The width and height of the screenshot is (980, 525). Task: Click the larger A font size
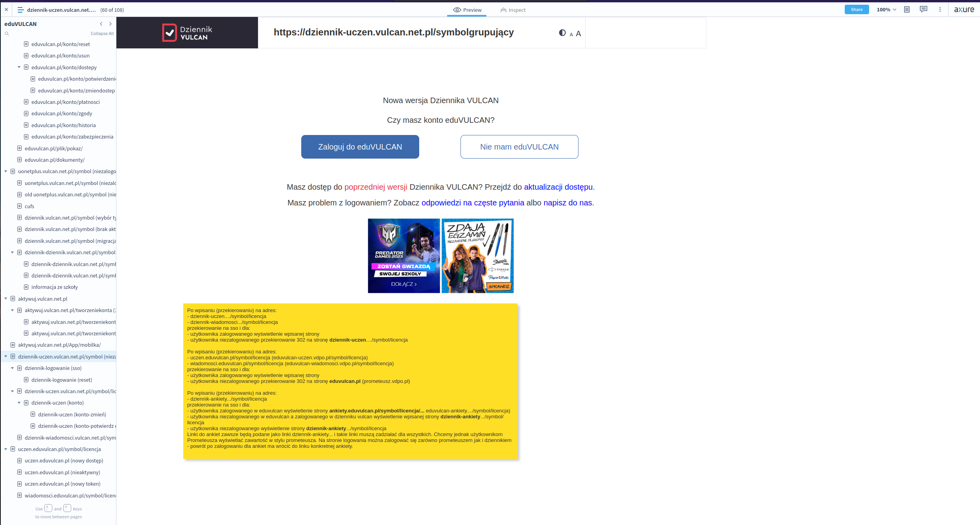(578, 34)
